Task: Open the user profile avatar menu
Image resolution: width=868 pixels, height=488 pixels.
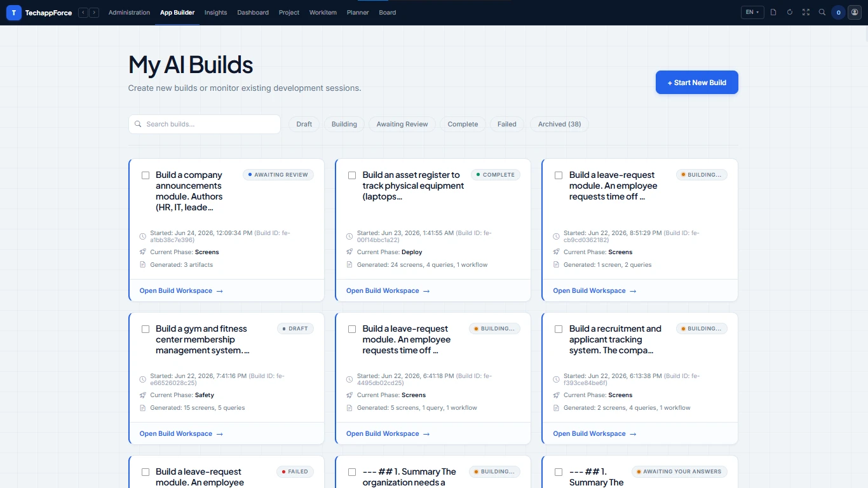Action: pyautogui.click(x=855, y=12)
